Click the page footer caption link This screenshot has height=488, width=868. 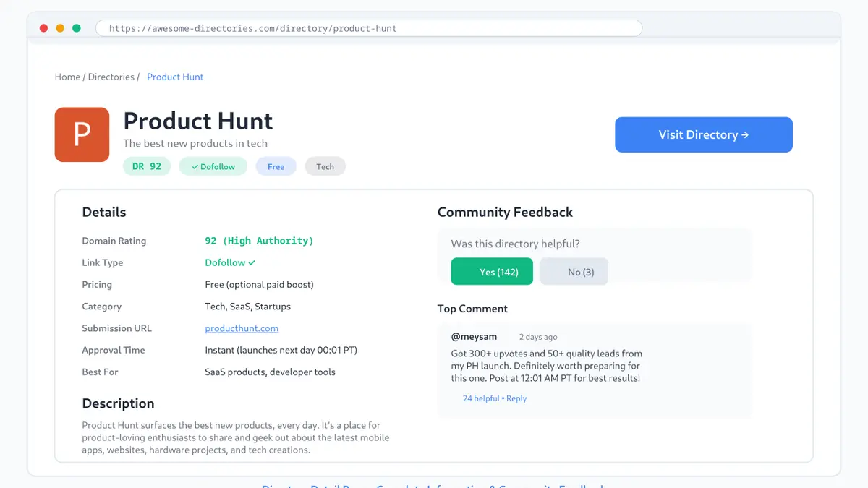tap(434, 486)
